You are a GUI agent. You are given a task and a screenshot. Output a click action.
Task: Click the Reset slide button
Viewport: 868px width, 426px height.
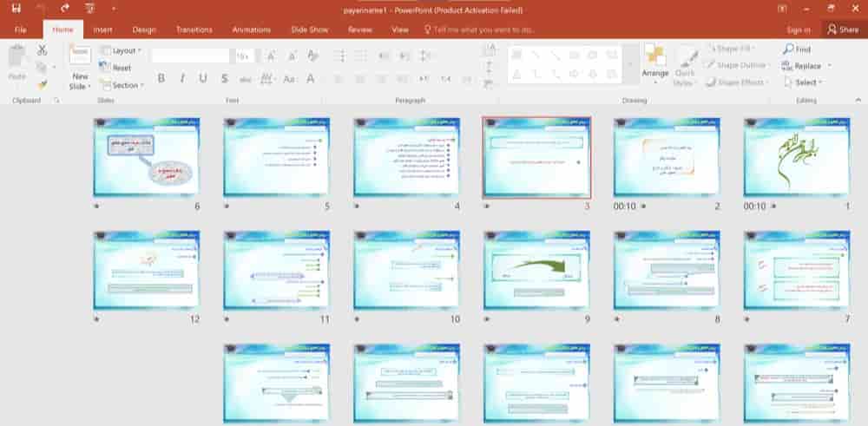tap(116, 68)
